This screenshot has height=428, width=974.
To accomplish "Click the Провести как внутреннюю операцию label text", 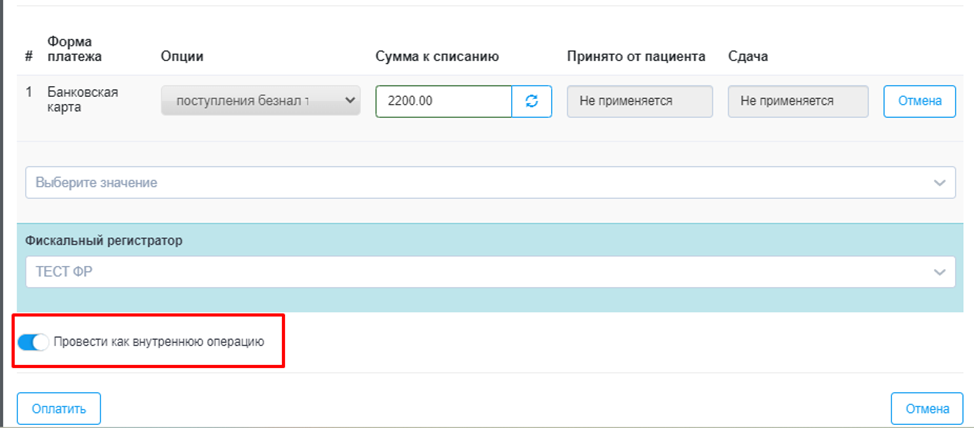I will [159, 342].
